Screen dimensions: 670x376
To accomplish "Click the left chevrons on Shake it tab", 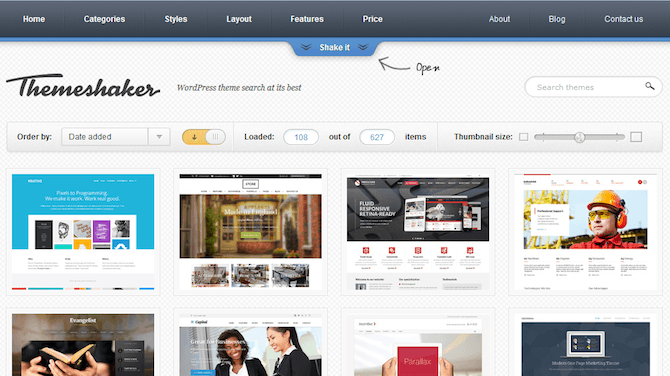I will [x=306, y=47].
